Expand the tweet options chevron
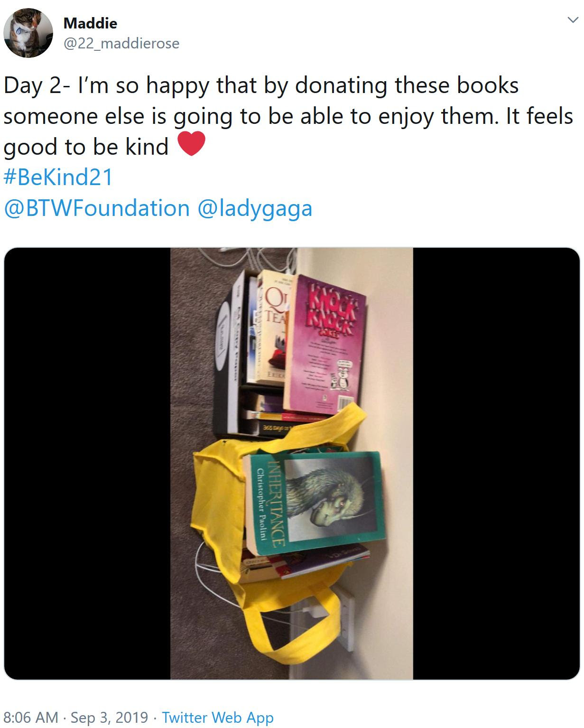Screen dimensions: 584x728 [573, 20]
